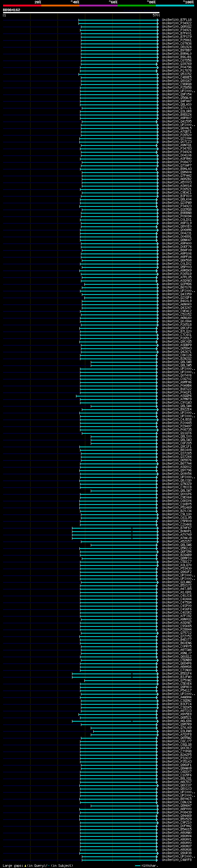This screenshot has height=868, width=197.
Task: Open hit UniRef100_P34924
Action: tap(177, 152)
